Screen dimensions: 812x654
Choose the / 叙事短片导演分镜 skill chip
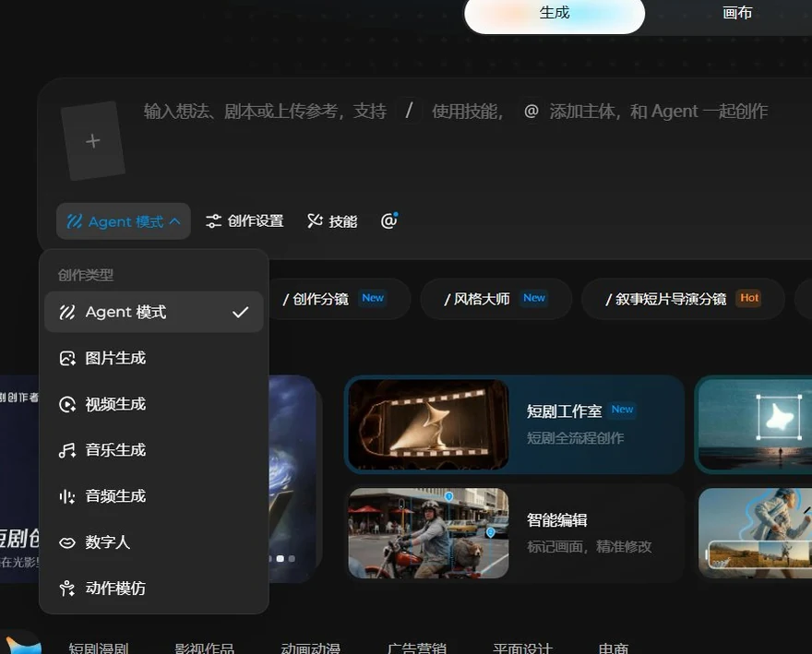683,299
